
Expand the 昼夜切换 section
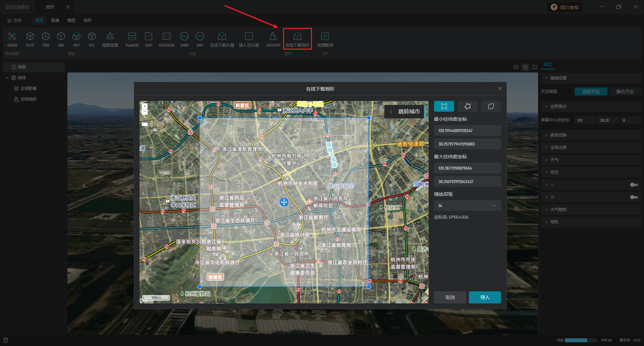coord(558,135)
